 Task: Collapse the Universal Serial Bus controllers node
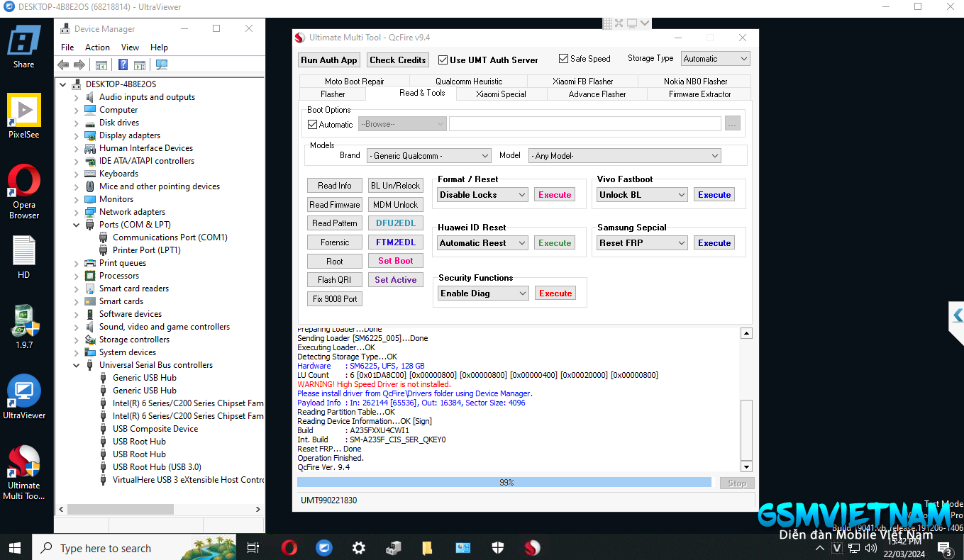pyautogui.click(x=77, y=365)
